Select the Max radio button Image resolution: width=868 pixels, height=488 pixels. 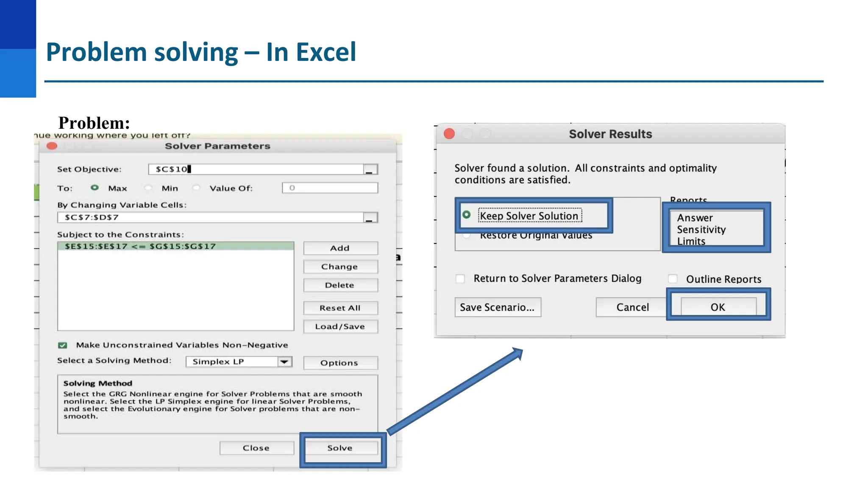point(95,188)
